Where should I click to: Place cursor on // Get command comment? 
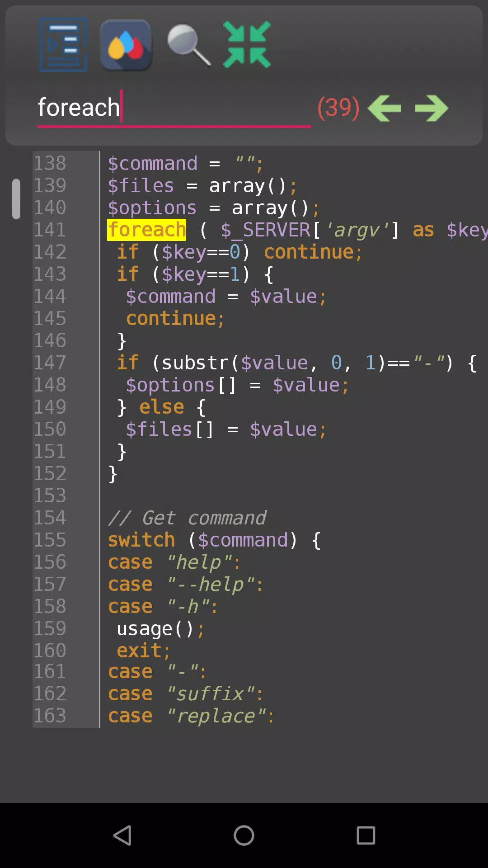(x=187, y=518)
